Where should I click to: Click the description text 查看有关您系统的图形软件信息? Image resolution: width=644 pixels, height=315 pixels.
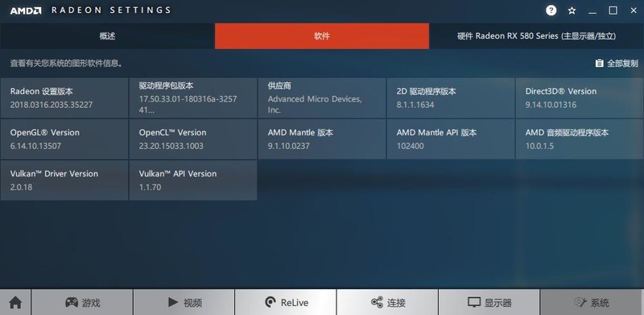click(66, 64)
